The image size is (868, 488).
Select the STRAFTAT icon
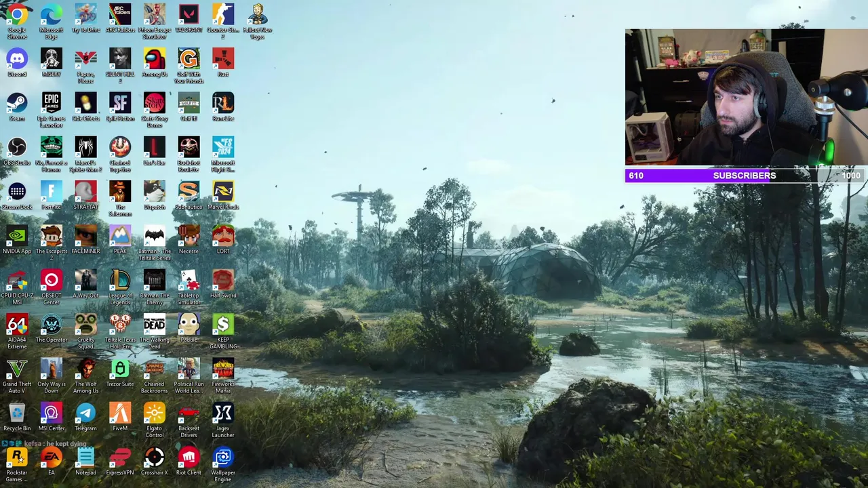(85, 195)
